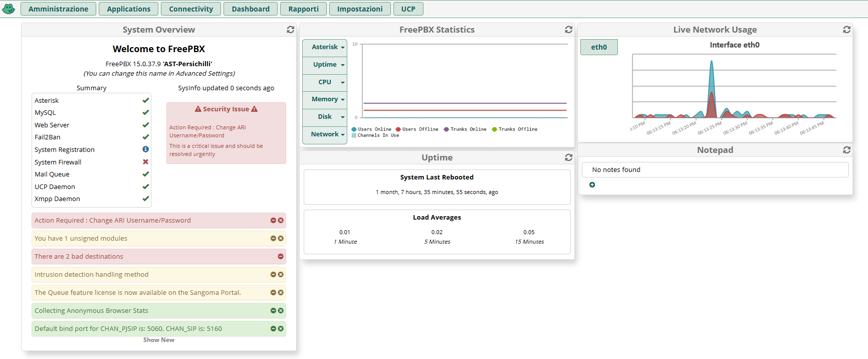This screenshot has width=868, height=359.
Task: Open the Disk statistics dropdown
Action: [x=325, y=117]
